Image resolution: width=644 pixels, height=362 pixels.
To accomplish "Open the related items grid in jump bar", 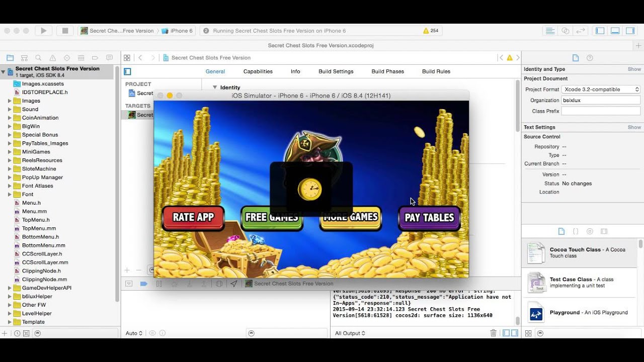I will pos(127,58).
